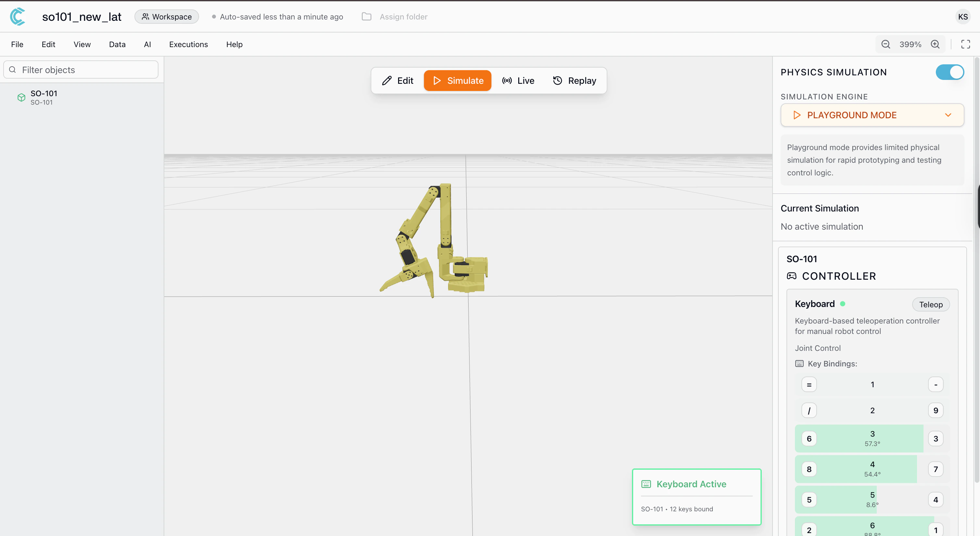Click the zoom in magnifier icon
The width and height of the screenshot is (980, 536).
pos(935,44)
